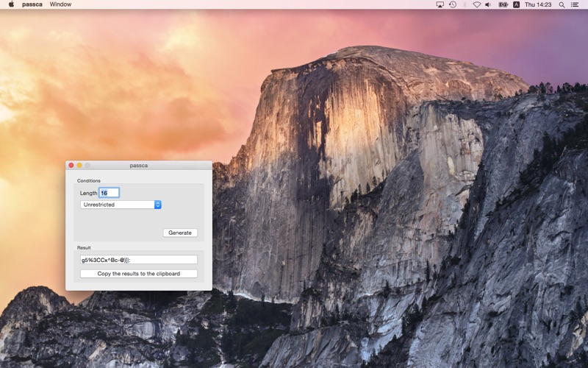Image resolution: width=588 pixels, height=368 pixels.
Task: Click the AirPlay display icon
Action: pyautogui.click(x=440, y=4)
